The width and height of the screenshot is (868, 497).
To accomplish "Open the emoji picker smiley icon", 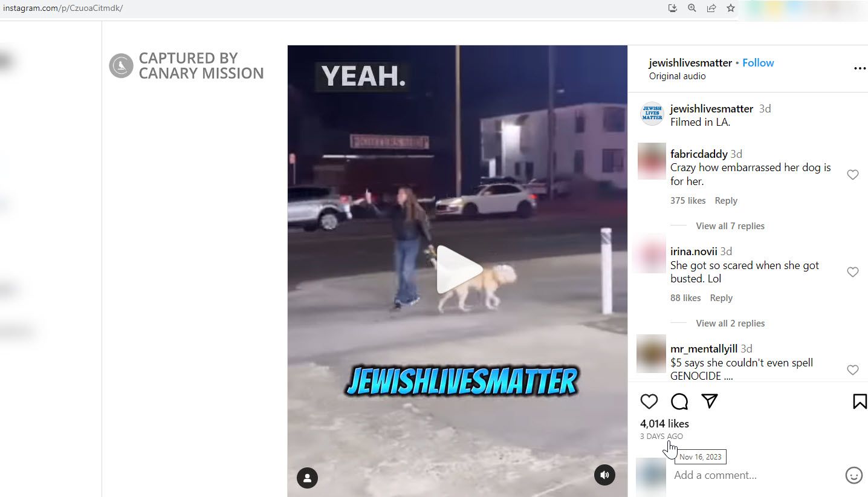I will (x=853, y=475).
